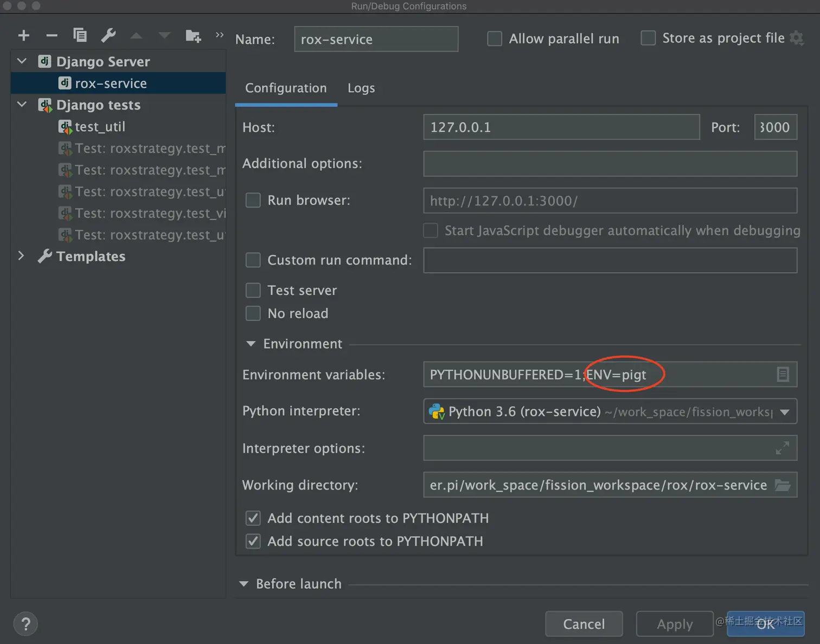Switch to the Logs tab
The image size is (820, 644).
coord(361,88)
